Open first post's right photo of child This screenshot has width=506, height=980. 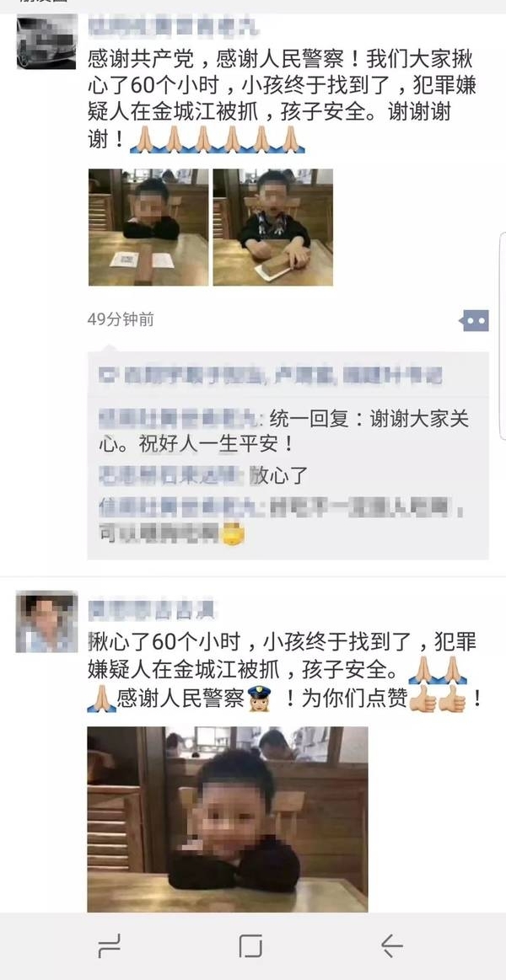pos(272,228)
